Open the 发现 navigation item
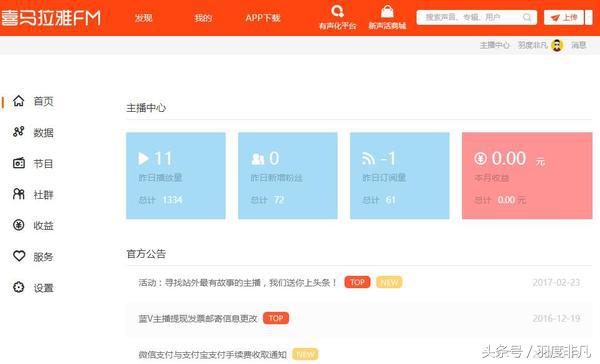This screenshot has width=600, height=364. (x=143, y=18)
